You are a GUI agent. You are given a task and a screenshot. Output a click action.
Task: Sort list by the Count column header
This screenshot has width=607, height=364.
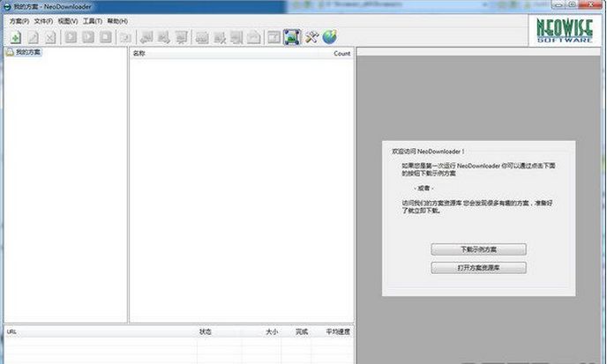click(341, 54)
